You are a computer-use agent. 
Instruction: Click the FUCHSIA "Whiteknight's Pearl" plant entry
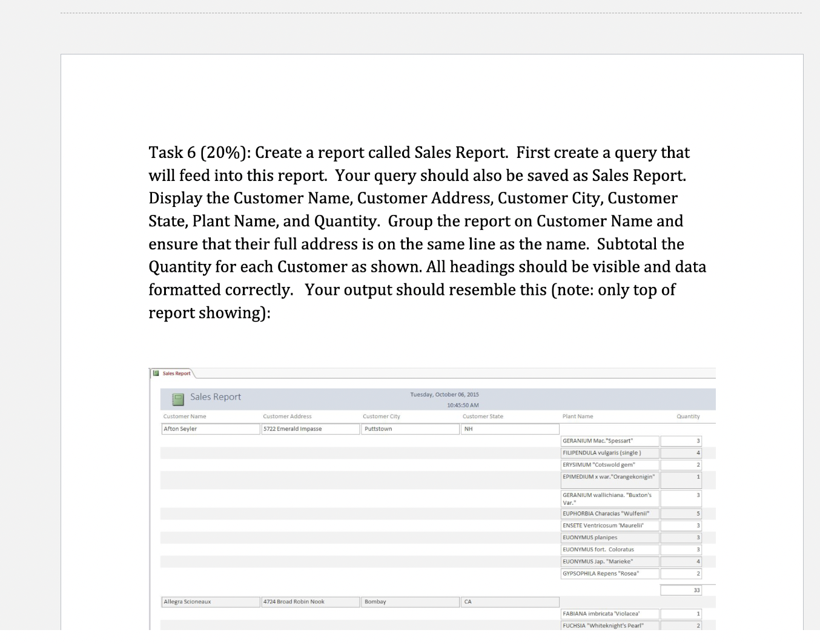(609, 625)
